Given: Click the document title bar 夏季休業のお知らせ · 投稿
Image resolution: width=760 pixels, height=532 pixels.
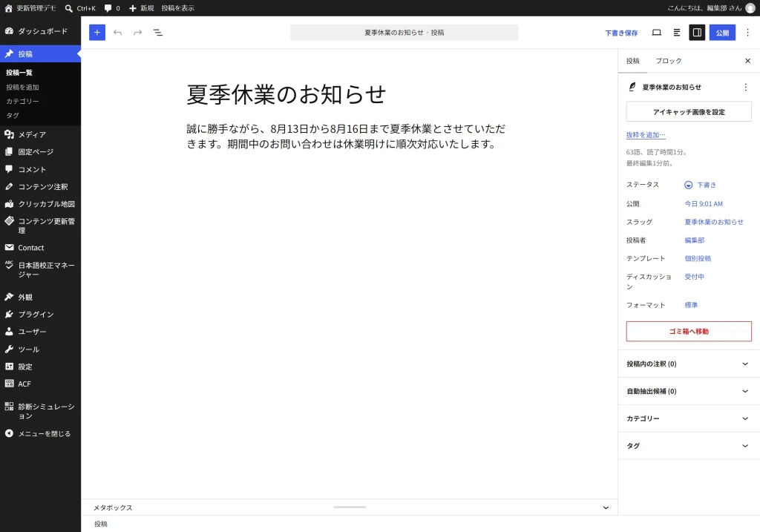Looking at the screenshot, I should click(x=404, y=33).
